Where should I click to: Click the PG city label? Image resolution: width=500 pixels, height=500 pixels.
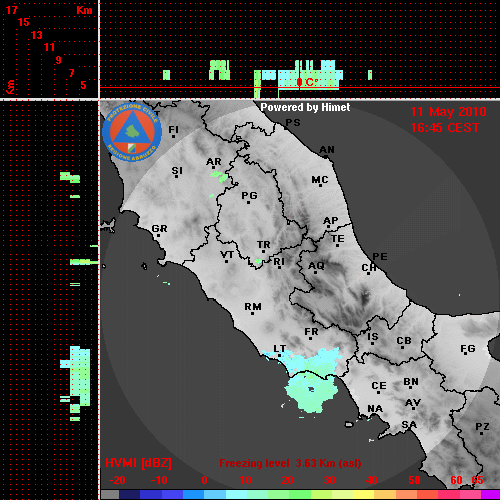click(249, 195)
